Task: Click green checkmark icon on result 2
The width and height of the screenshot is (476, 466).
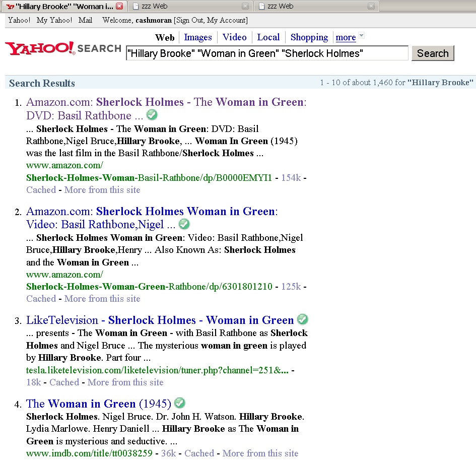Action: [x=184, y=224]
